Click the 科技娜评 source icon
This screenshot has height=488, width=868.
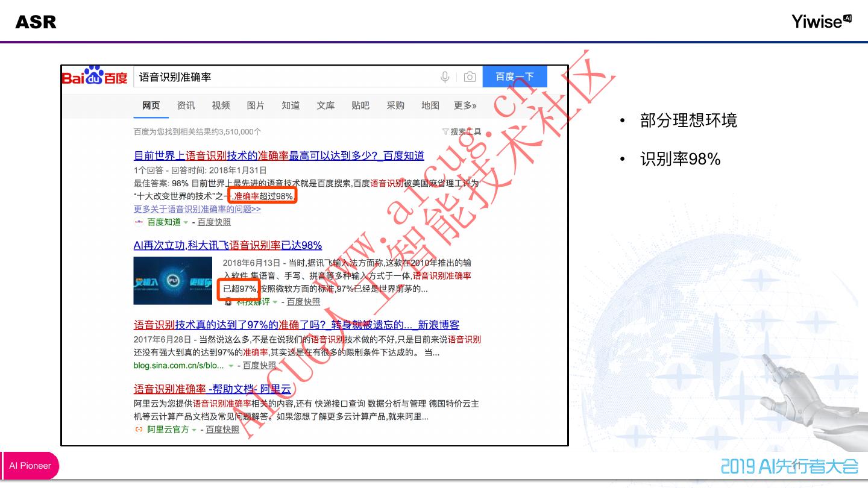click(228, 302)
